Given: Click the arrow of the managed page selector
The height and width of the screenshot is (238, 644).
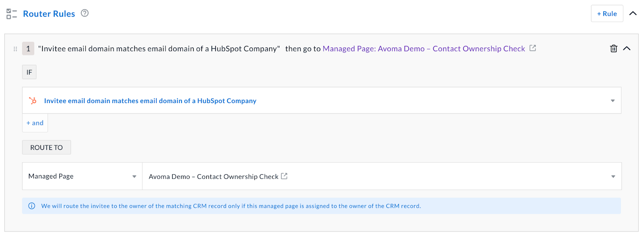Looking at the screenshot, I should (613, 176).
